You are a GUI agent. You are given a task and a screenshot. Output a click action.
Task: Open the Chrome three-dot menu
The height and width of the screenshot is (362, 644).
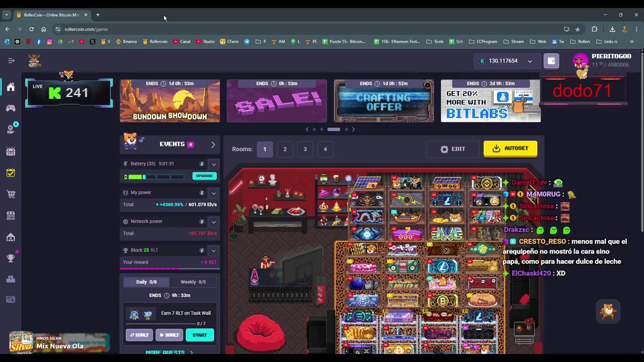636,29
